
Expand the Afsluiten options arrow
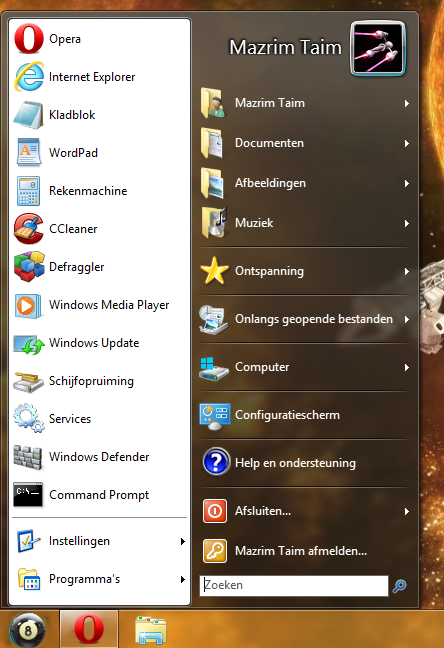coord(407,512)
